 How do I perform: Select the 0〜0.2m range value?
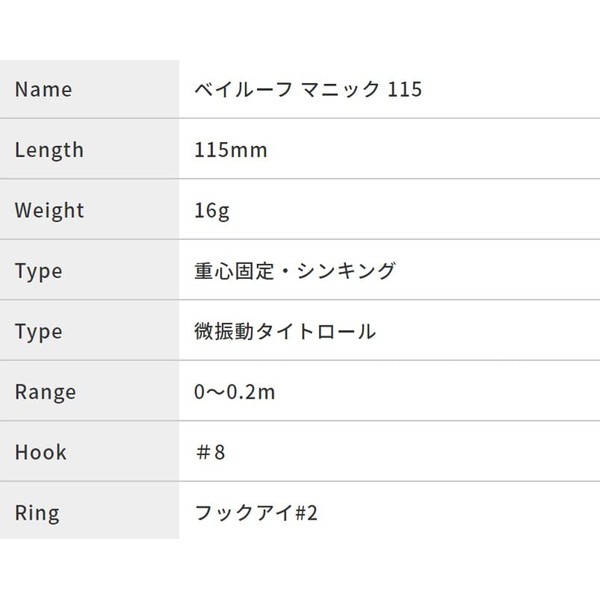pyautogui.click(x=235, y=391)
